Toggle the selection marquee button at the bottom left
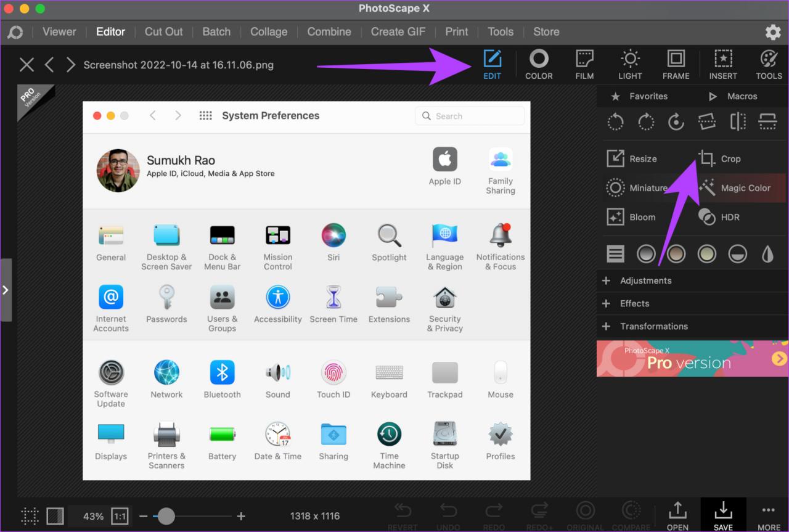Image resolution: width=789 pixels, height=532 pixels. (30, 516)
